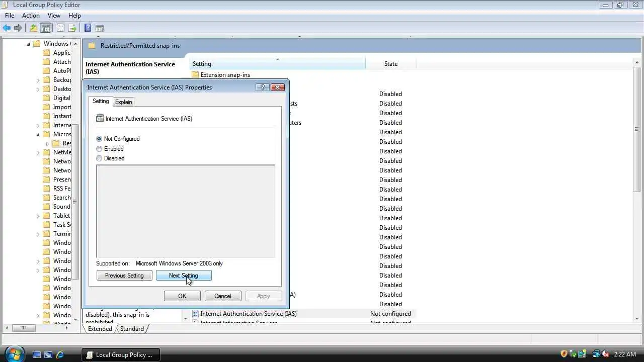The image size is (644, 362).
Task: Click the Local Group Policy taskbar button
Action: tap(121, 354)
